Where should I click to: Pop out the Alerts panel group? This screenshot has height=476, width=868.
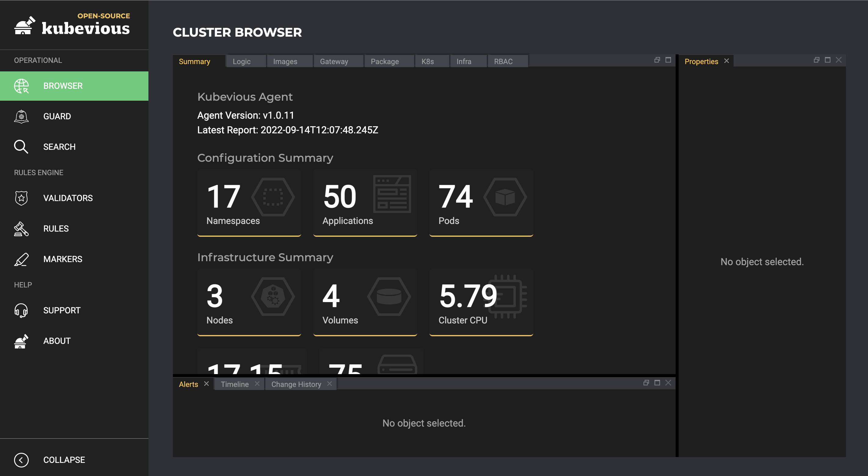tap(646, 383)
